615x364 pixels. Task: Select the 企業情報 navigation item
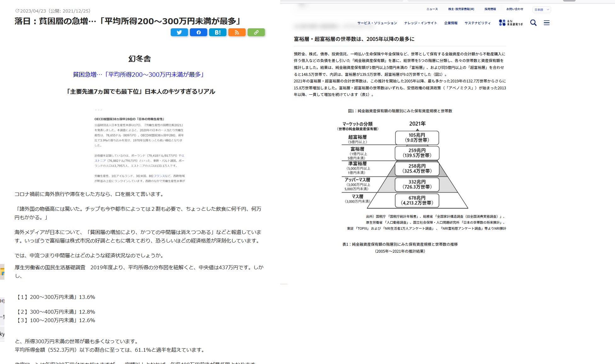(451, 23)
